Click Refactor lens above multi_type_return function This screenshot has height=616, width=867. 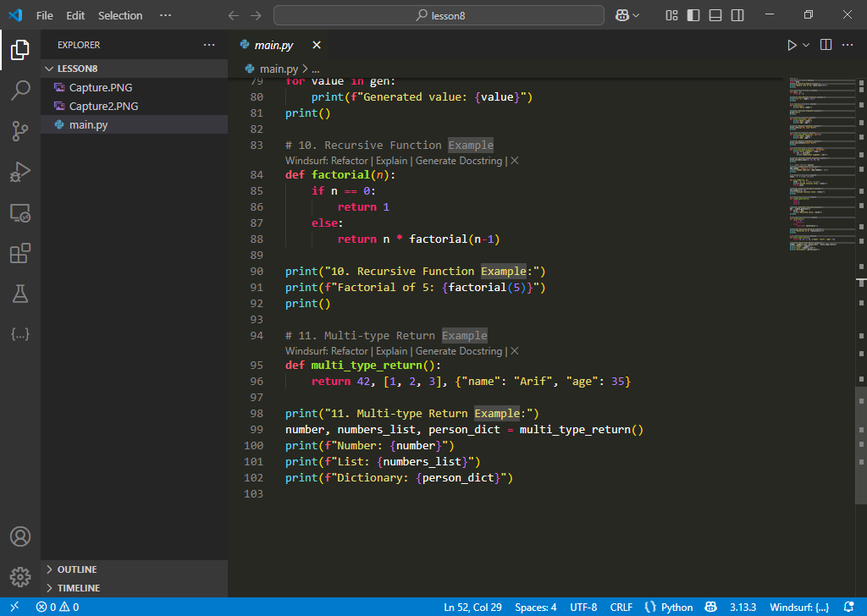click(x=350, y=351)
